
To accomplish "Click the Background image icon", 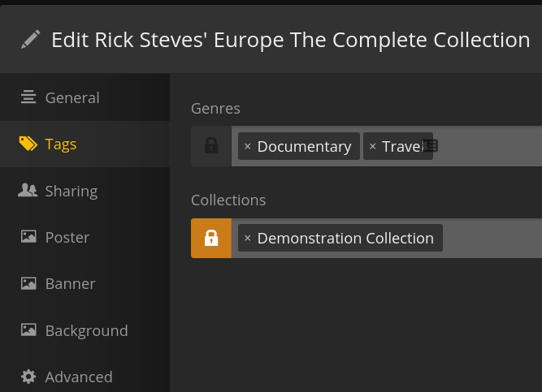I will point(28,330).
